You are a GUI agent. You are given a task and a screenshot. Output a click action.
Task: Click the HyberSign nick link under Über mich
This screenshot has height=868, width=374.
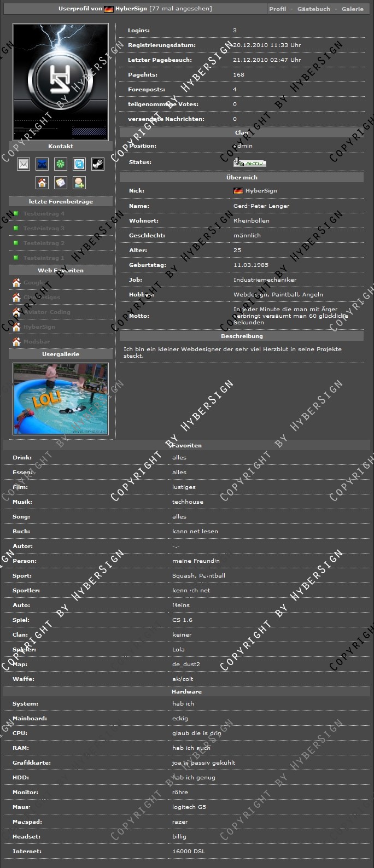coord(261,191)
